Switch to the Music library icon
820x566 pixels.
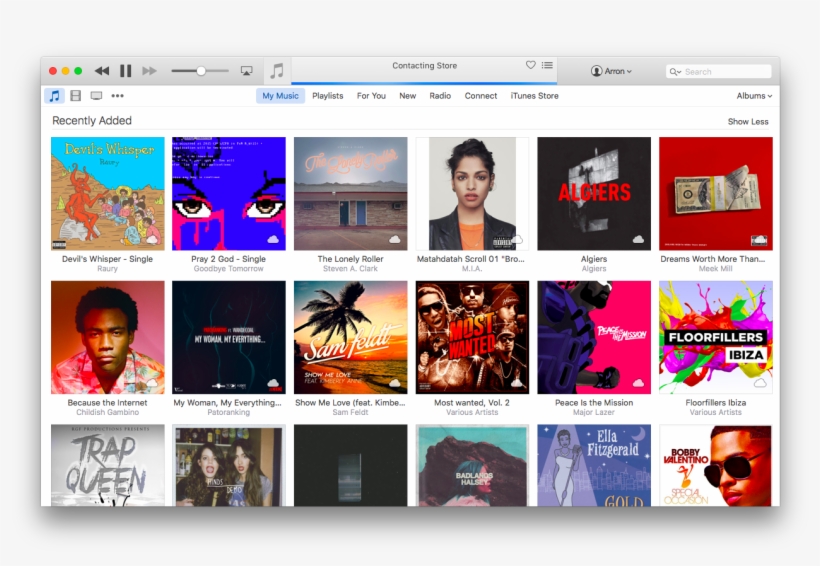[54, 96]
